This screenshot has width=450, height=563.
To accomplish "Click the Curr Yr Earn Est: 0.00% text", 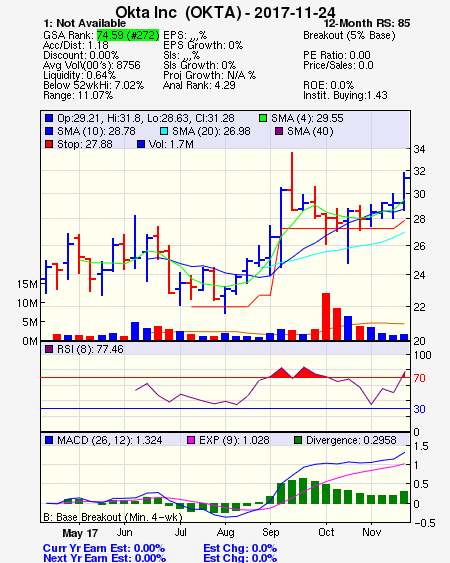I will pos(104,549).
